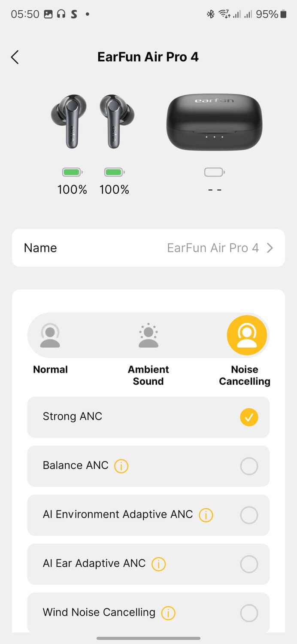Viewport: 297px width, 644px height.
Task: Enable the Balance ANC radio button
Action: click(x=249, y=466)
